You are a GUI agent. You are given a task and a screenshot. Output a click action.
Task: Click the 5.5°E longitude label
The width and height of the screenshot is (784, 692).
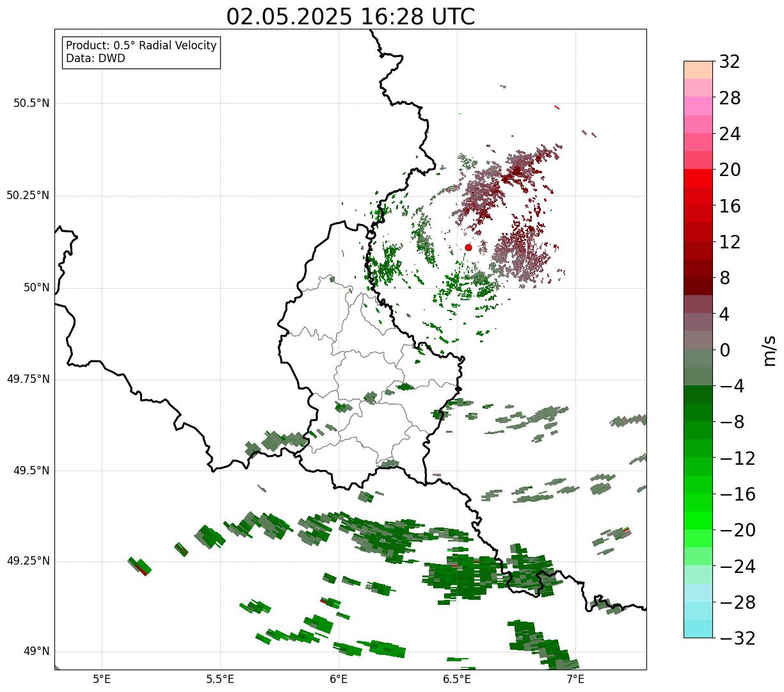click(x=220, y=679)
